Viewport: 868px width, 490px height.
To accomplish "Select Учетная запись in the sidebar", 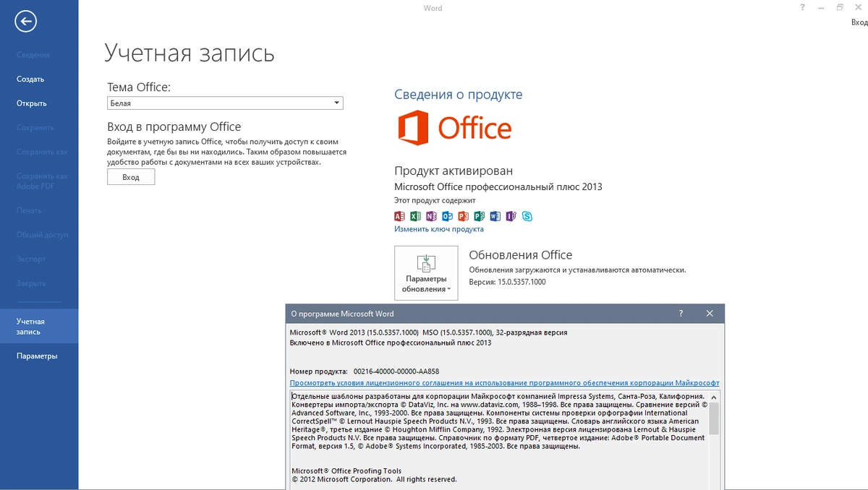I will point(39,327).
